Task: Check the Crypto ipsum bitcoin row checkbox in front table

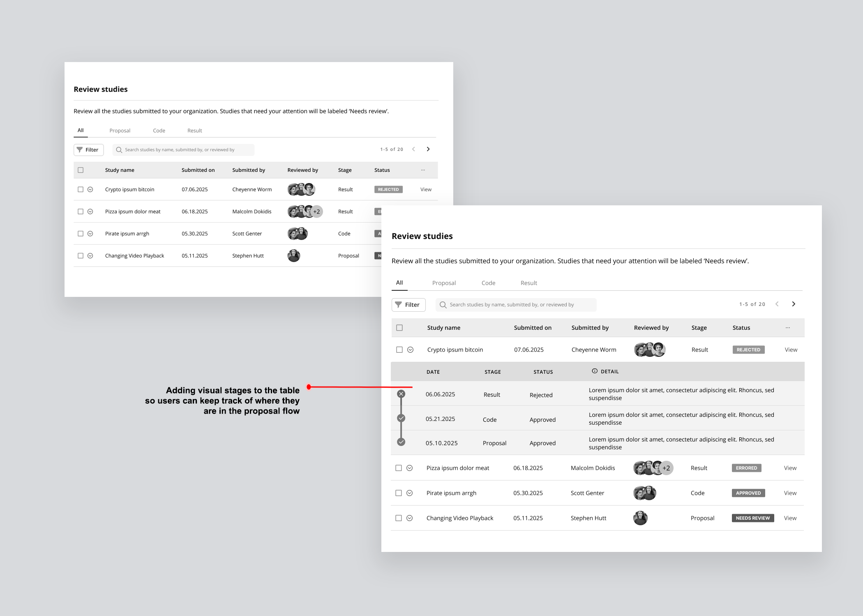Action: (399, 349)
